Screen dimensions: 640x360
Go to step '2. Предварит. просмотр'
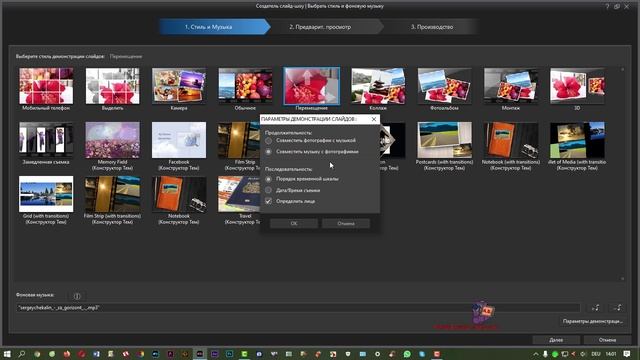pyautogui.click(x=320, y=27)
